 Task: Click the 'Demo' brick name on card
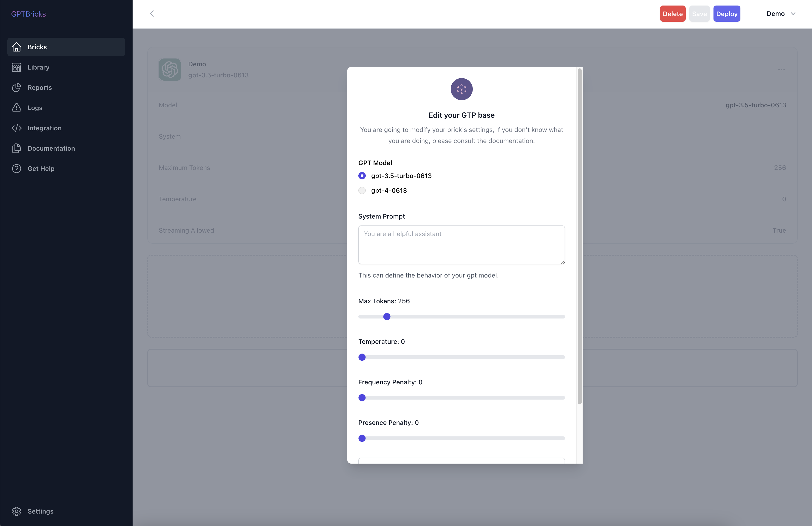click(197, 64)
